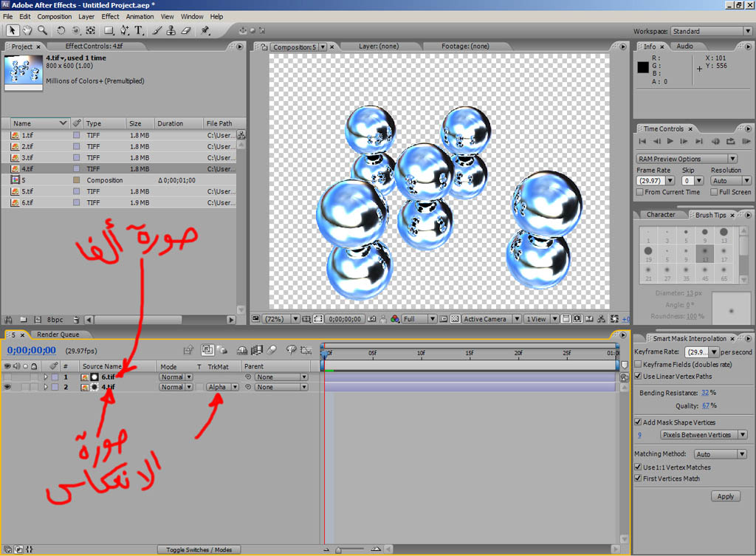The image size is (756, 556).
Task: Show the 6.tif layer video switch
Action: 7,377
